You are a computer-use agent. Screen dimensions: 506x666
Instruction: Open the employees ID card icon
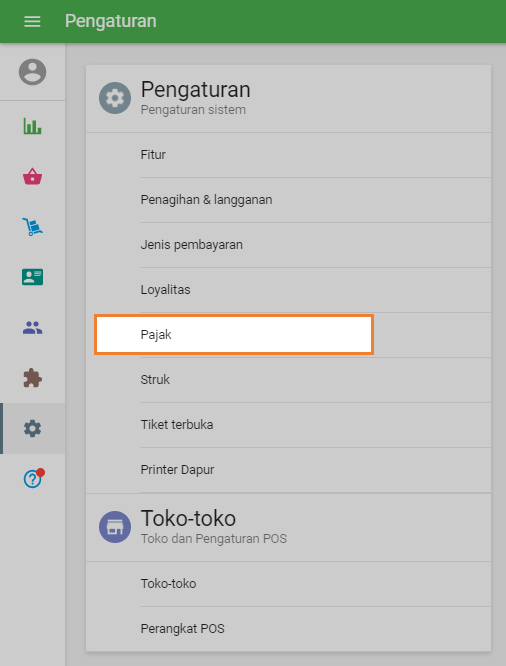(32, 277)
